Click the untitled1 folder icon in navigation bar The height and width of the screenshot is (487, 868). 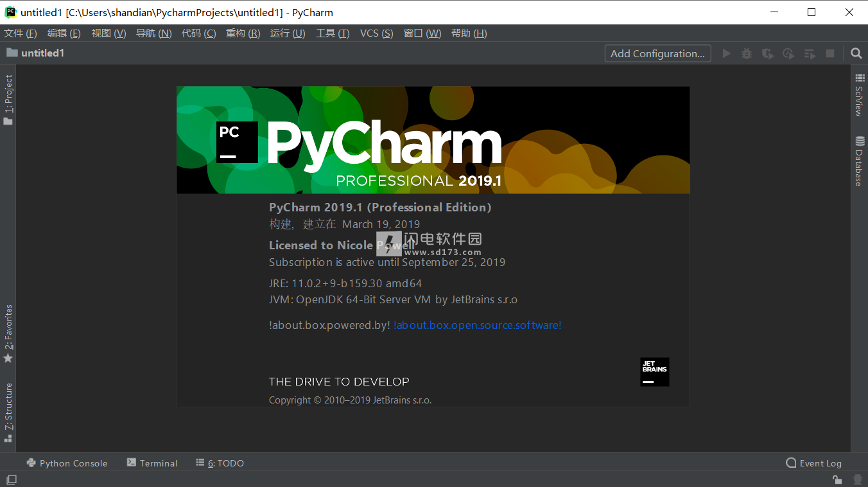pyautogui.click(x=12, y=53)
